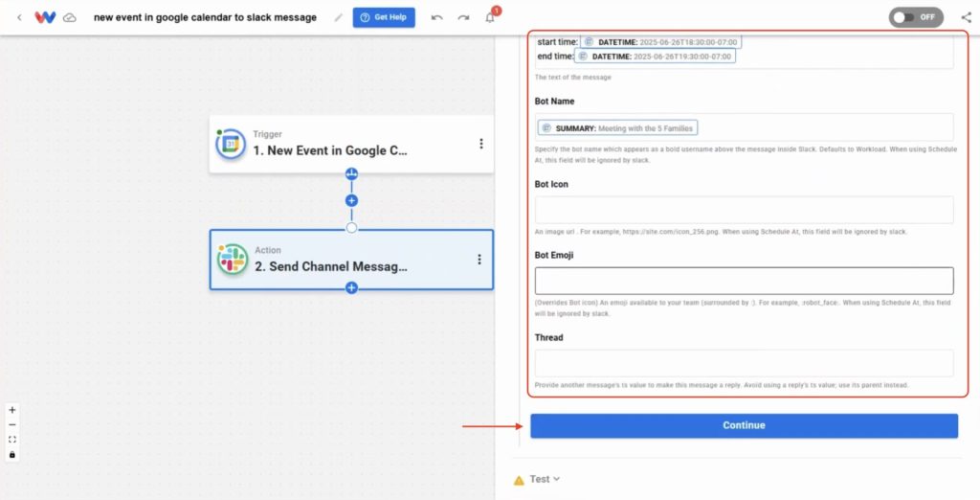
Task: Click the end time DATETIME token
Action: pos(655,57)
